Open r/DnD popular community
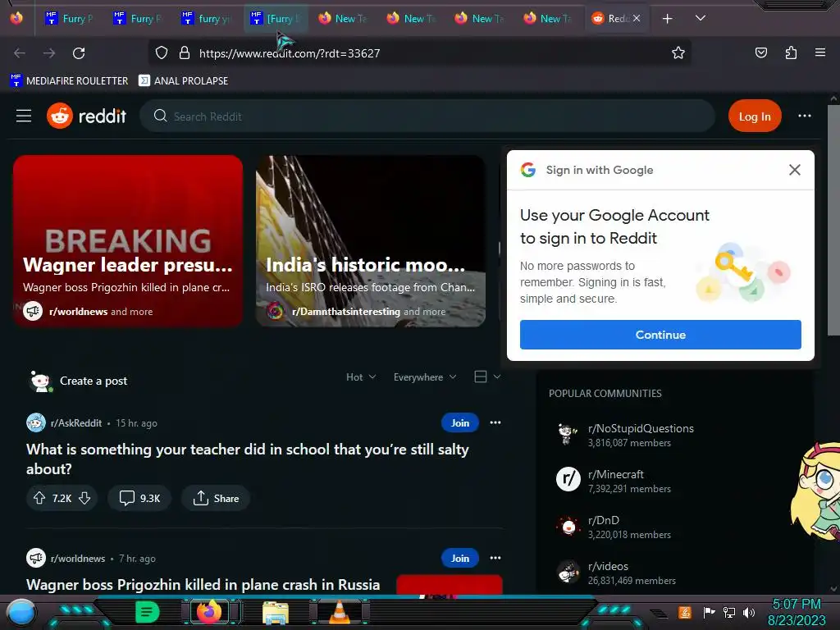The image size is (840, 630). point(603,520)
